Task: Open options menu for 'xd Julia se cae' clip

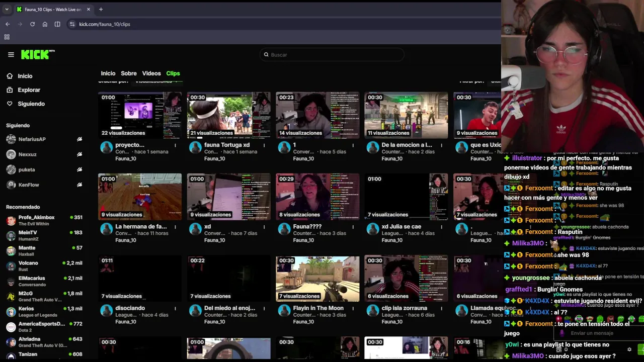Action: [x=442, y=227]
